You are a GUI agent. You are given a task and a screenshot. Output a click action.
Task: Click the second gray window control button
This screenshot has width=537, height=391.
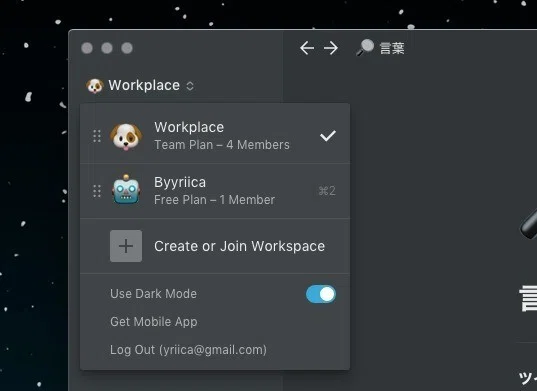(107, 48)
